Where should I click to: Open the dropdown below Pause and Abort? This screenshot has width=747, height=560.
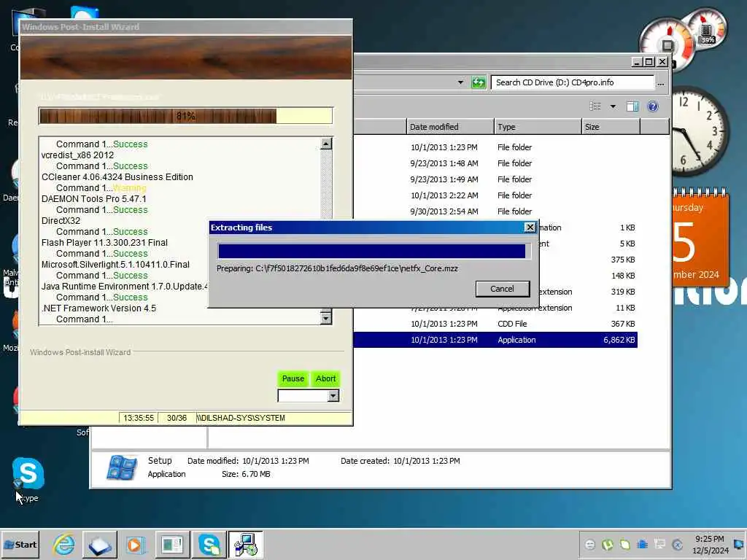(x=333, y=396)
